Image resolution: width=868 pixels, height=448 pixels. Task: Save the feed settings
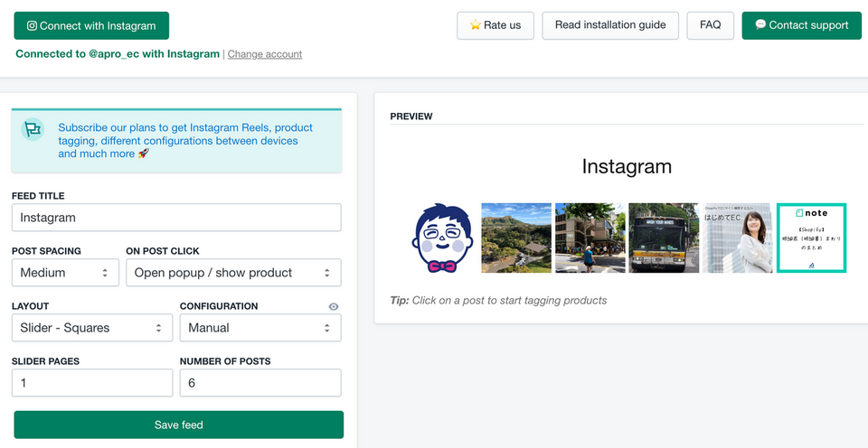(179, 425)
